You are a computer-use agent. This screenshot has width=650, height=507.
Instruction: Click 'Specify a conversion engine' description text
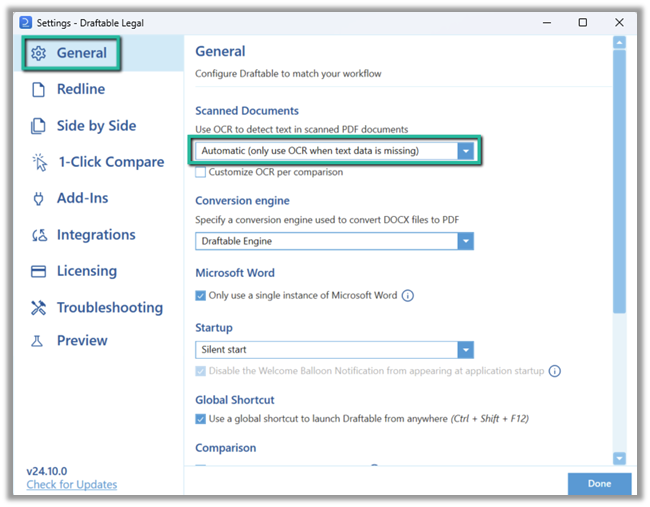pos(327,220)
